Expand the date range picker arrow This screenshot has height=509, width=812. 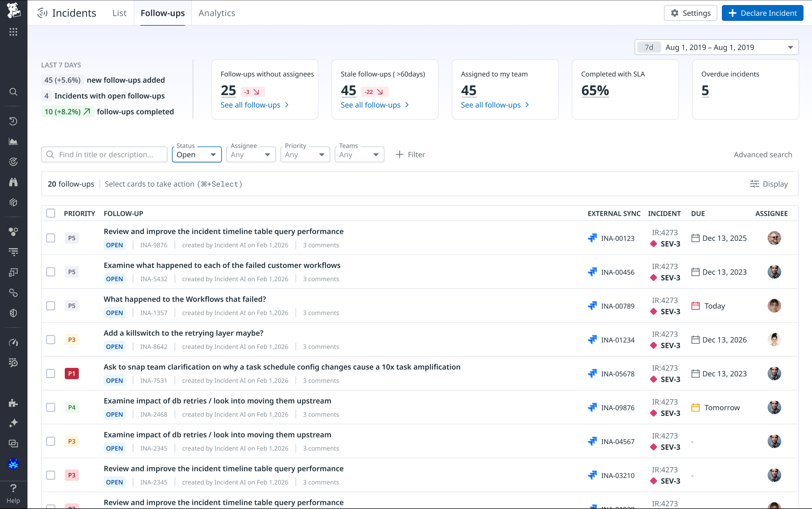pyautogui.click(x=790, y=47)
